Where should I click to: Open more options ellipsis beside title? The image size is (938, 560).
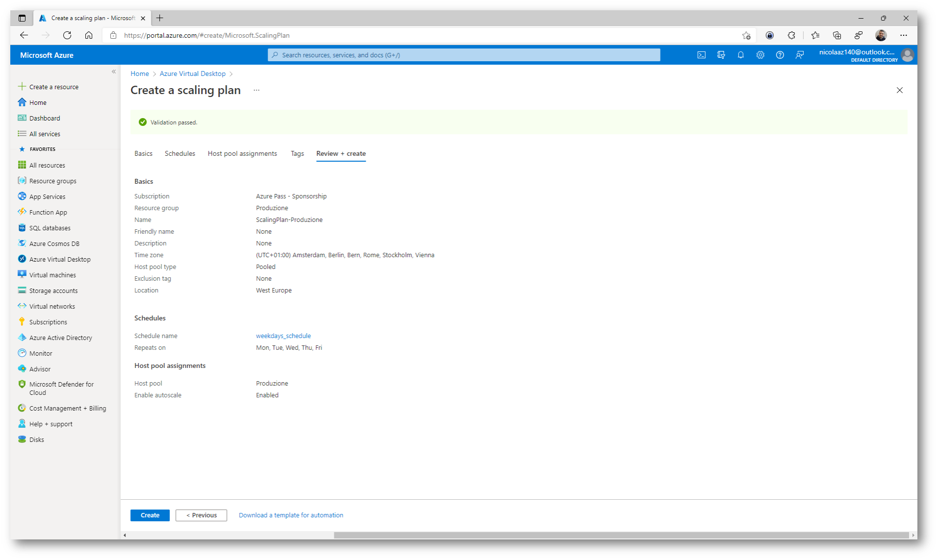pos(256,90)
